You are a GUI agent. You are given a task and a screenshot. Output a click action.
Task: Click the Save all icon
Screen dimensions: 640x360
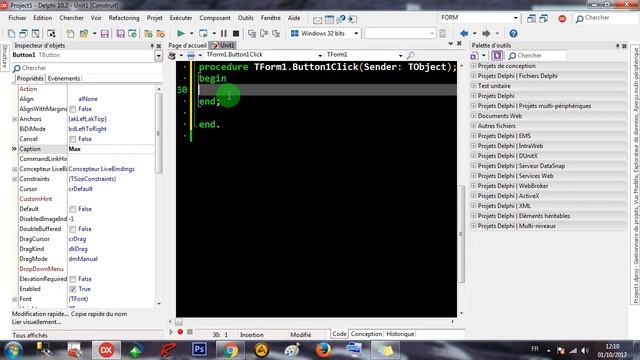pyautogui.click(x=120, y=33)
